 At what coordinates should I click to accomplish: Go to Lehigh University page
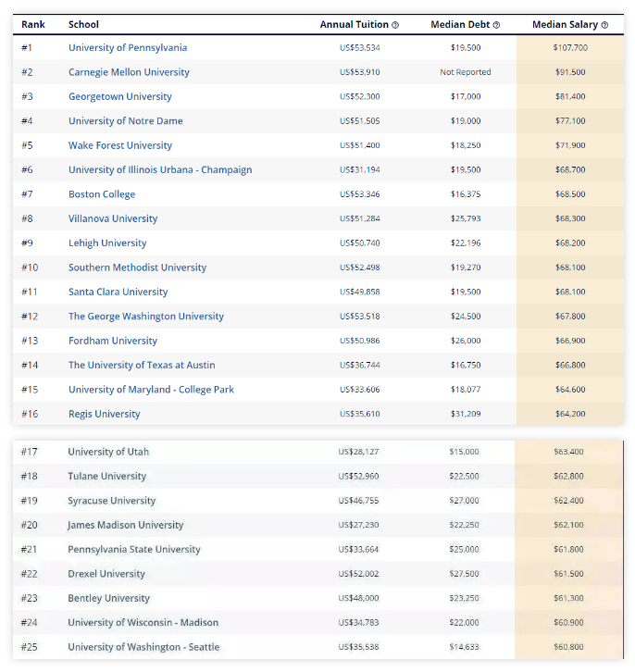[x=107, y=243]
